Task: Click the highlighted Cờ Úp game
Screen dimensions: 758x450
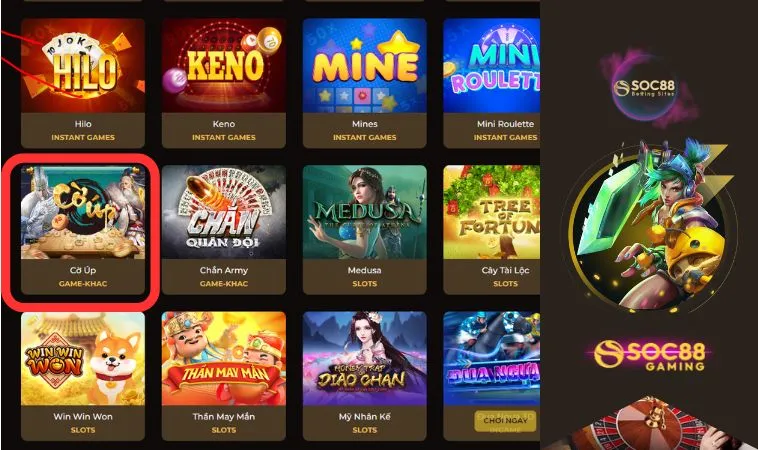Action: pyautogui.click(x=83, y=230)
